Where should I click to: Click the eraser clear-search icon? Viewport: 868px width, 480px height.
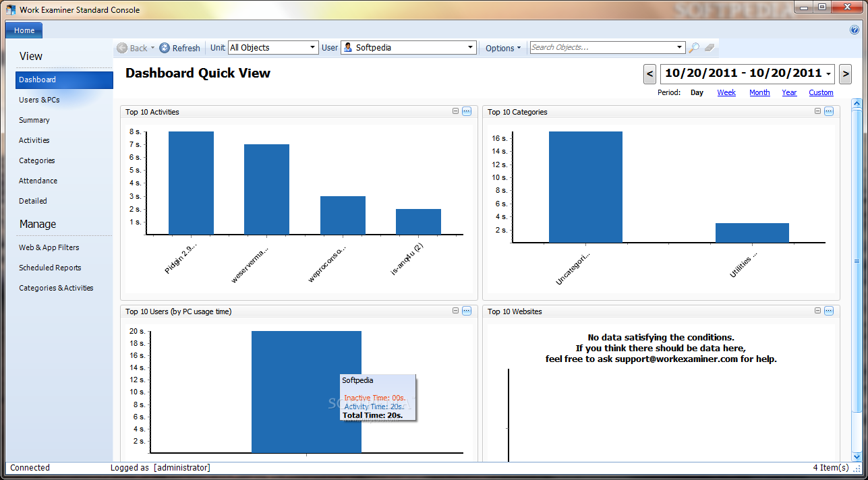(x=709, y=48)
